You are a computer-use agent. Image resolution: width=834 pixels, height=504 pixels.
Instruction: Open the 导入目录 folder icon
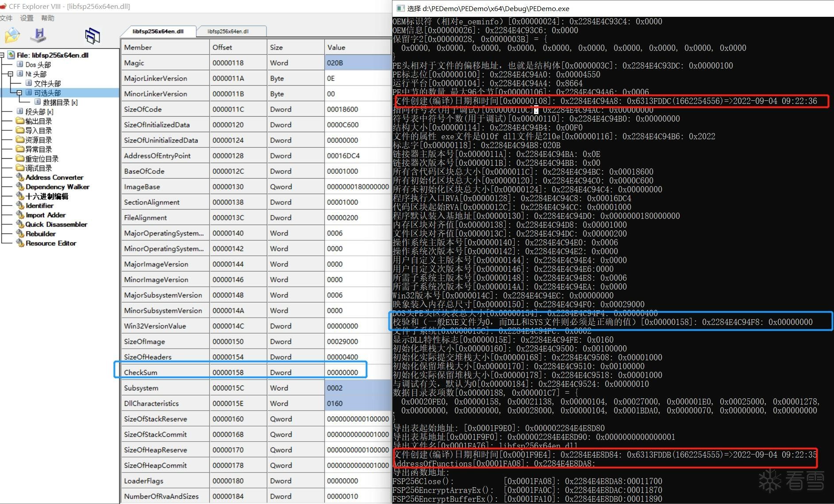click(x=20, y=130)
